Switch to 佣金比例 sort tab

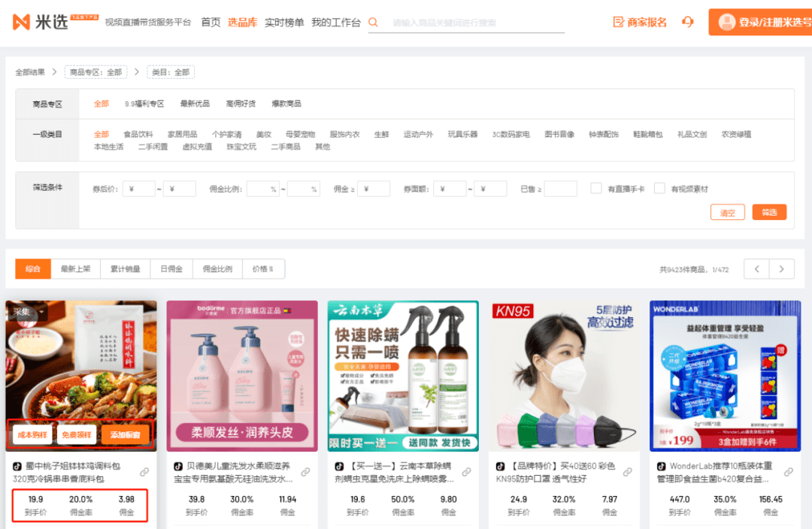click(x=217, y=269)
